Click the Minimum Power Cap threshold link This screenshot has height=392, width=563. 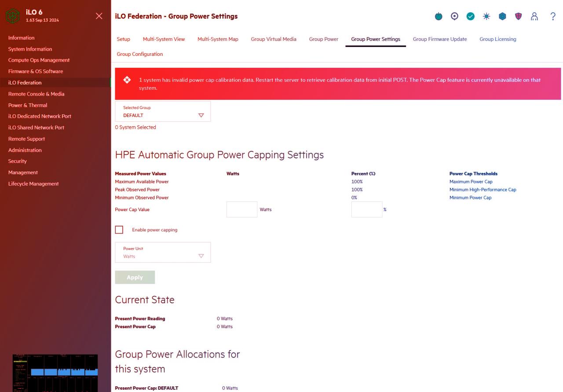(x=471, y=198)
